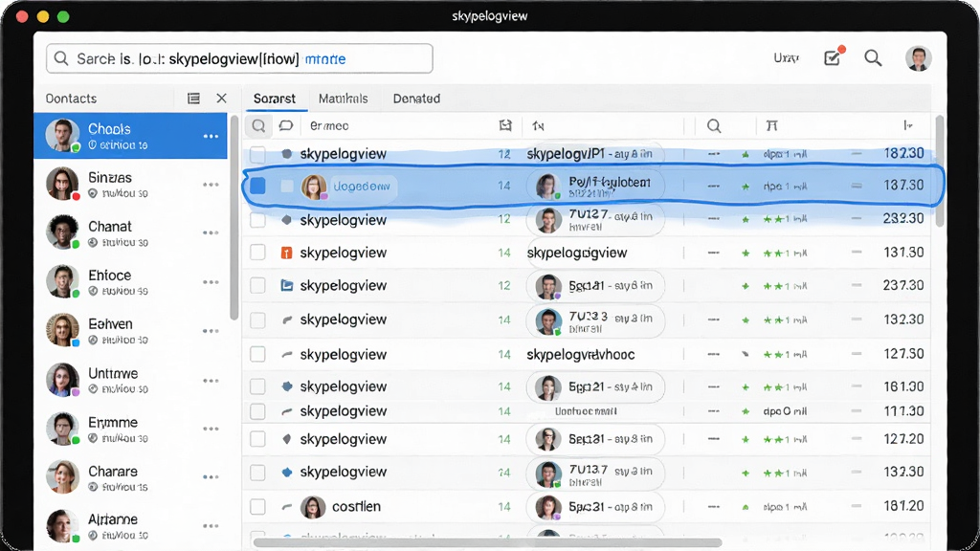Open more options for Eahven contact
The width and height of the screenshot is (980, 551).
[x=211, y=331]
